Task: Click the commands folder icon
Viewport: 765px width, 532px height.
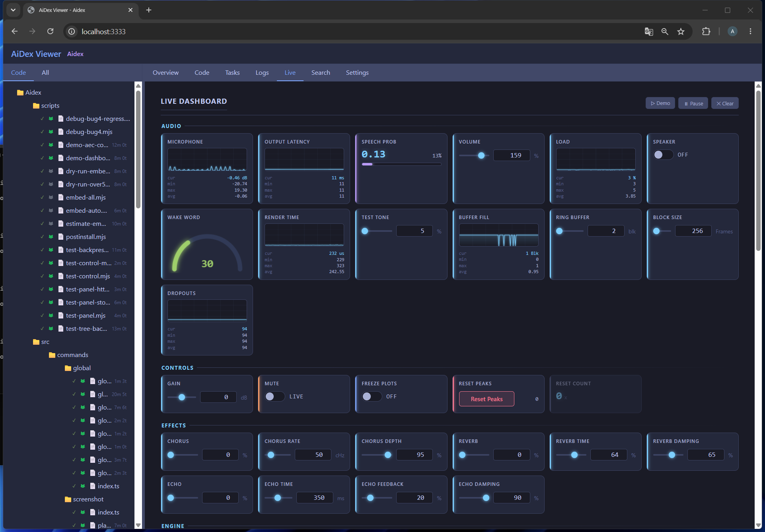Action: coord(52,355)
